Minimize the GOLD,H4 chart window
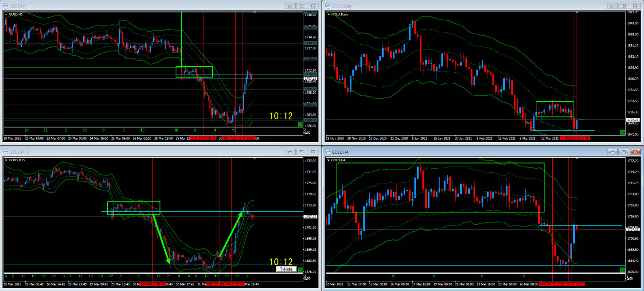 click(612, 151)
